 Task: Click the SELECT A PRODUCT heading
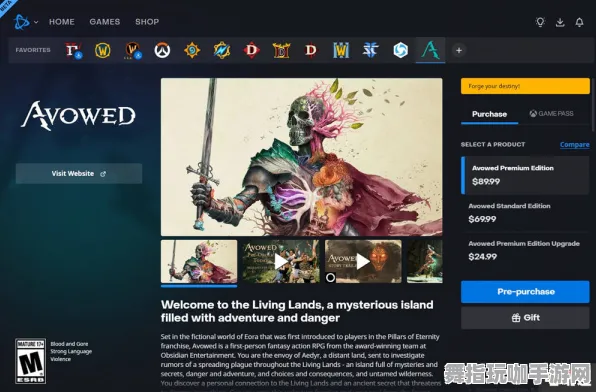click(x=493, y=144)
